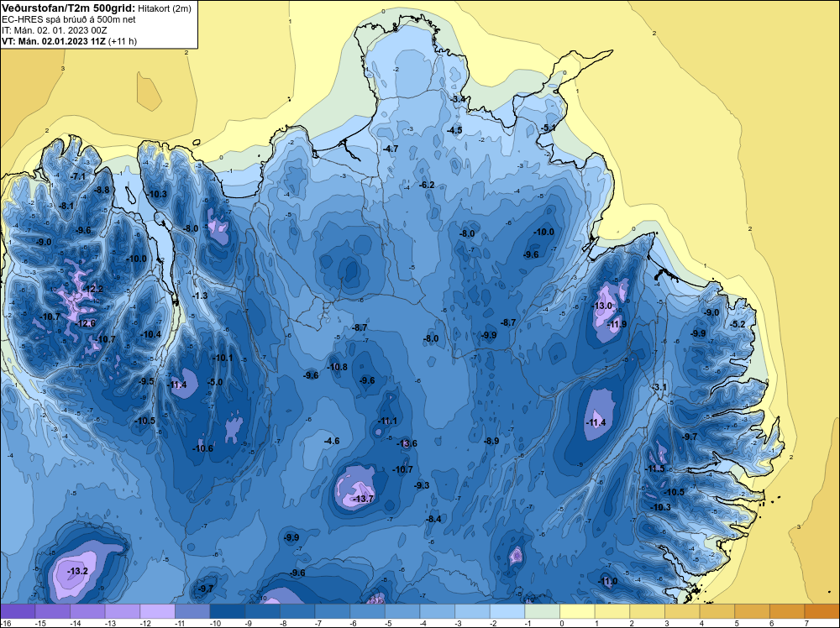This screenshot has width=840, height=628.
Task: Click the -9.5 temperature label
Action: click(147, 381)
